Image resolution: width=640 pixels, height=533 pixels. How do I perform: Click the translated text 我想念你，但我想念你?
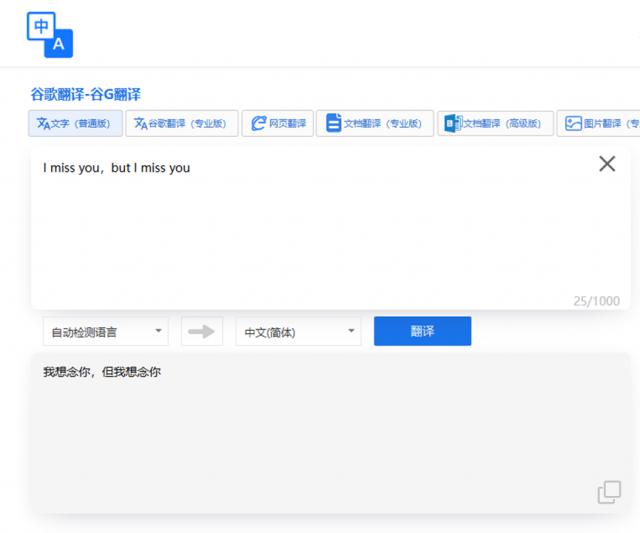coord(101,372)
